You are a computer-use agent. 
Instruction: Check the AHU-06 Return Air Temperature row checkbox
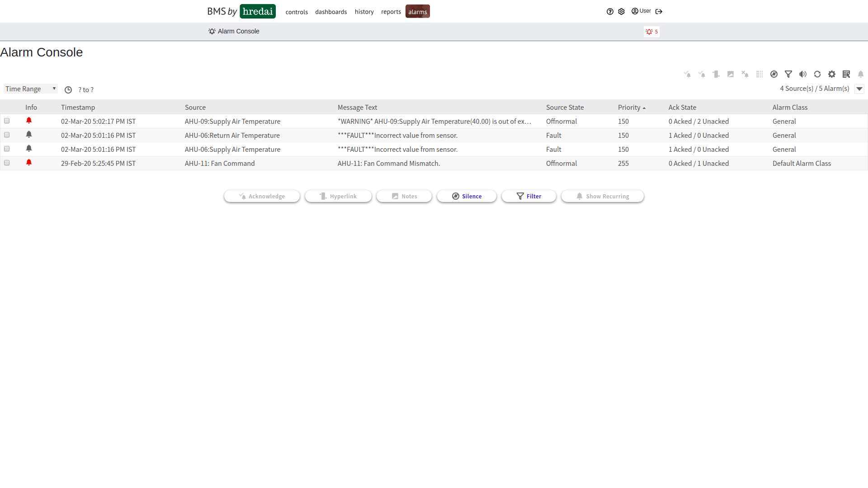click(x=7, y=135)
